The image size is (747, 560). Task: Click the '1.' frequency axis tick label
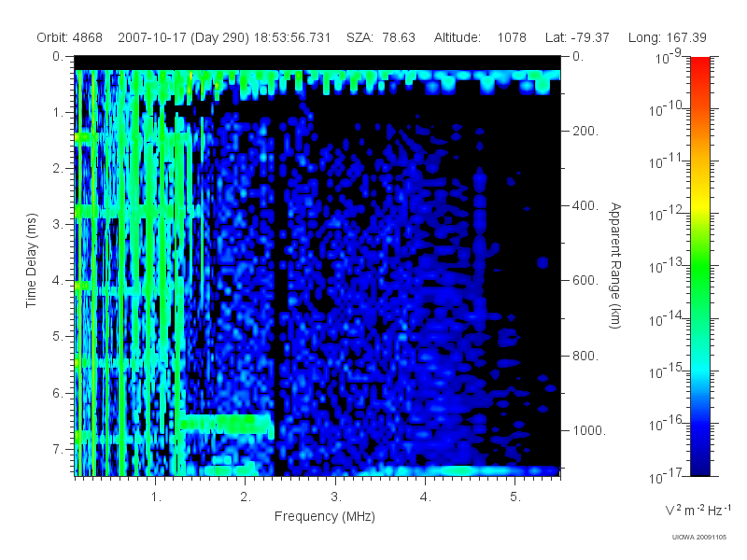[x=156, y=497]
